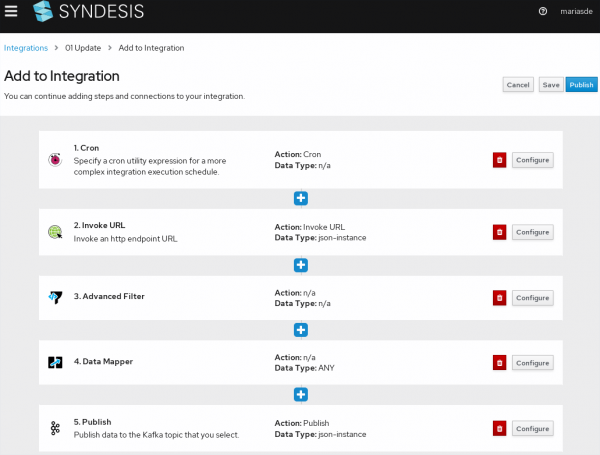The image size is (600, 455).
Task: Open the hamburger navigation menu
Action: point(11,12)
